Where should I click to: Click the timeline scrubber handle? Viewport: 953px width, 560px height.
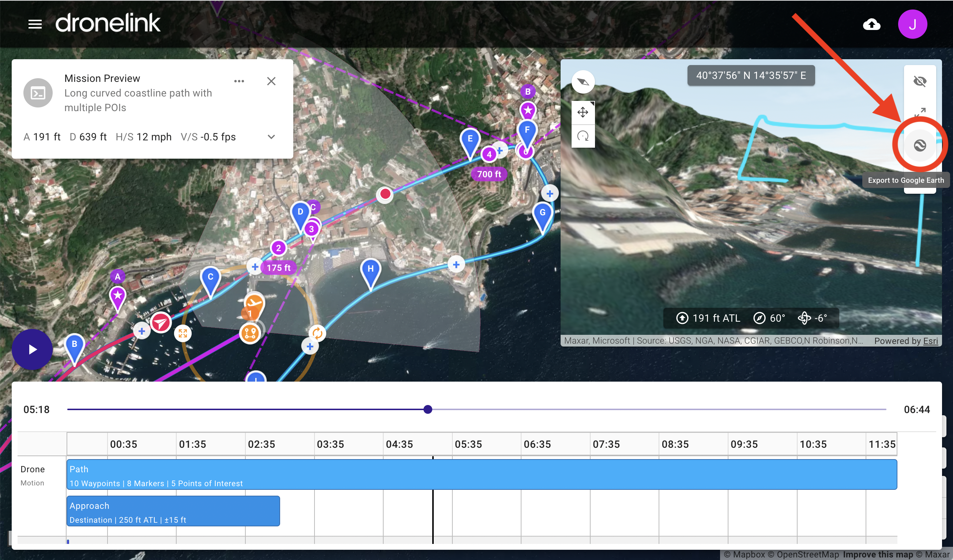(x=428, y=409)
